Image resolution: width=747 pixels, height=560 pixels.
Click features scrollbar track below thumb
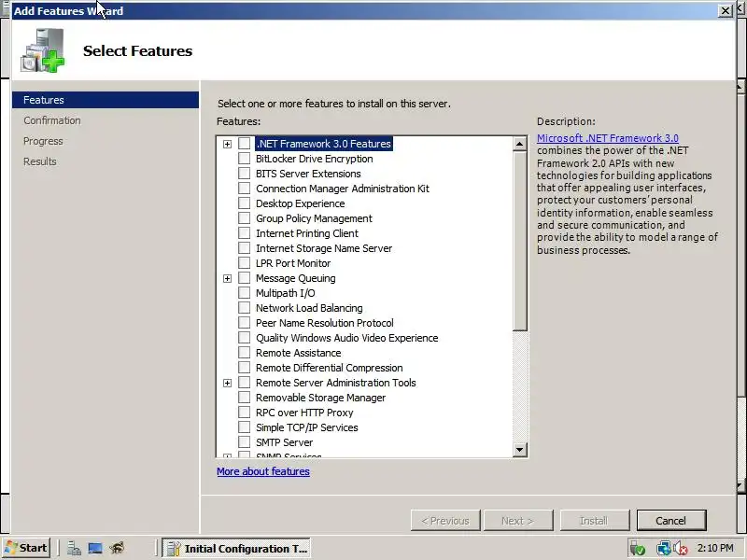520,386
